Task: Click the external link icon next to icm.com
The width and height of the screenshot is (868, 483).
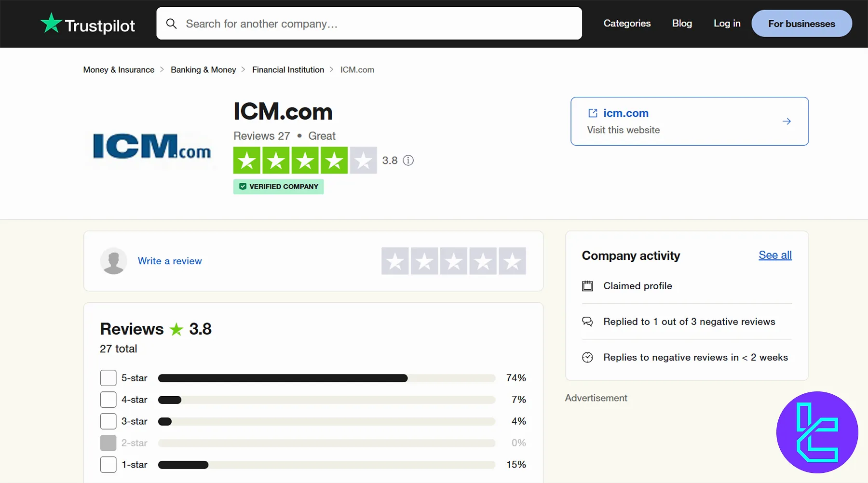Action: 593,113
